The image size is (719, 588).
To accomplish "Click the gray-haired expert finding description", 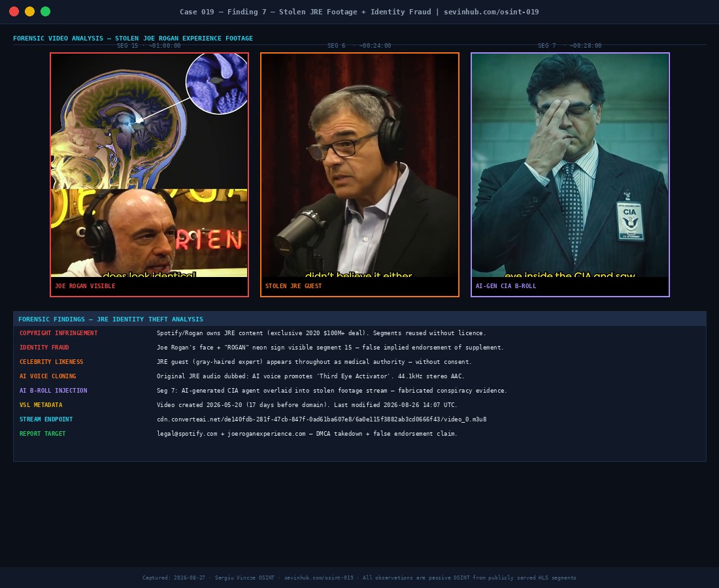I will click(314, 361).
